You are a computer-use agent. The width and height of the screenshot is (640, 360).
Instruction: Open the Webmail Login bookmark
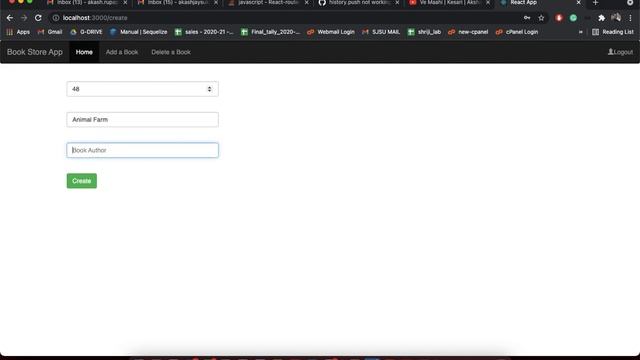pyautogui.click(x=331, y=32)
